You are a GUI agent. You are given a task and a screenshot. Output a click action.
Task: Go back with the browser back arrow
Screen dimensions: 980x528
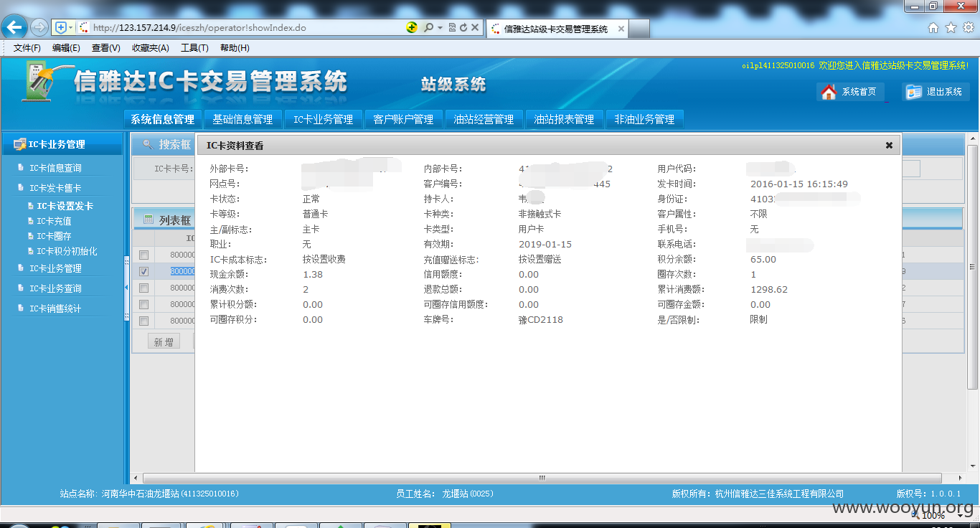point(14,27)
